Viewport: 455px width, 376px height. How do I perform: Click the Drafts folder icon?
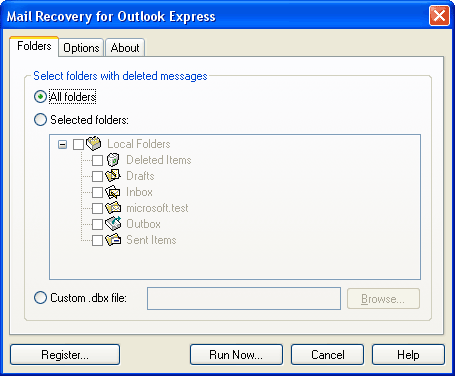point(113,175)
